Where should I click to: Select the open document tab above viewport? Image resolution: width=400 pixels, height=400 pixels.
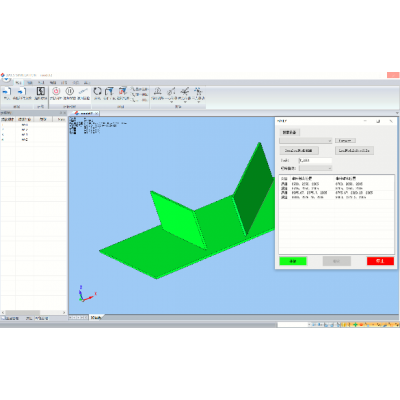86,113
